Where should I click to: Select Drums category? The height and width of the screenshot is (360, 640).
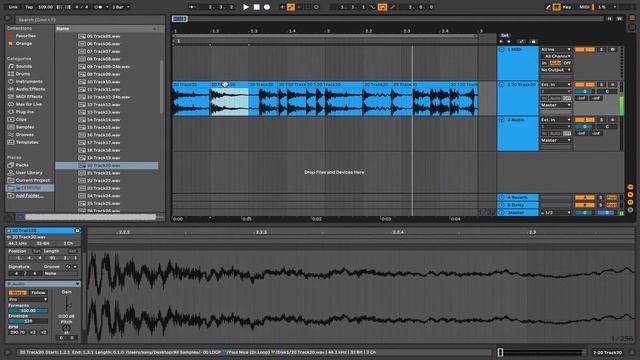pyautogui.click(x=23, y=74)
